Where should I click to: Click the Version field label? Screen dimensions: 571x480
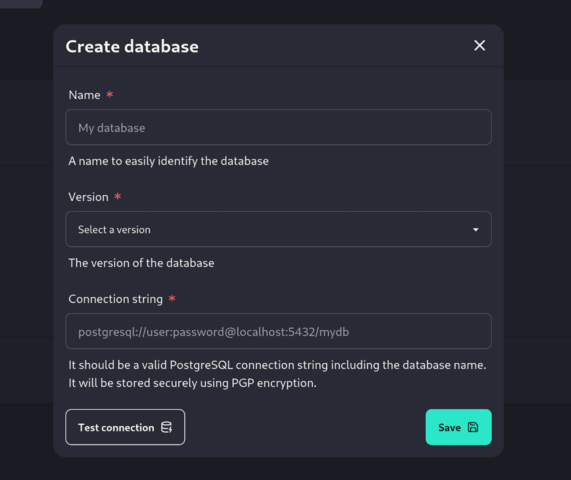88,197
